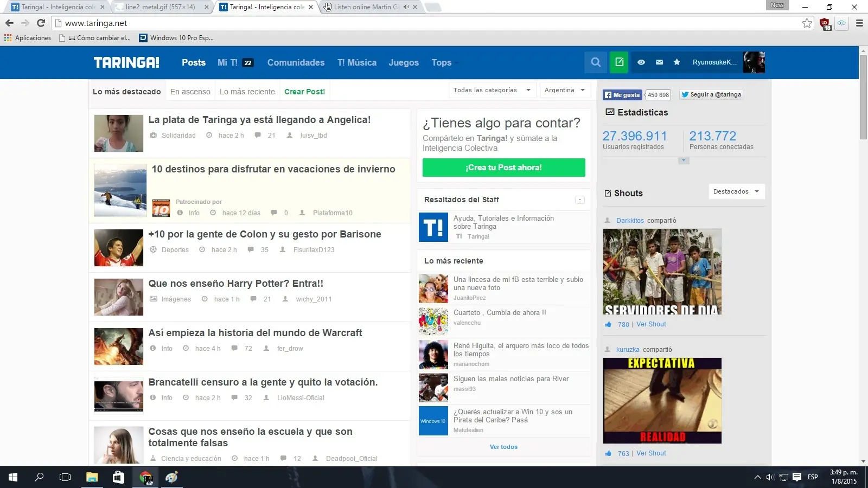Open the Juegos section
Image resolution: width=868 pixels, height=488 pixels.
coord(404,63)
